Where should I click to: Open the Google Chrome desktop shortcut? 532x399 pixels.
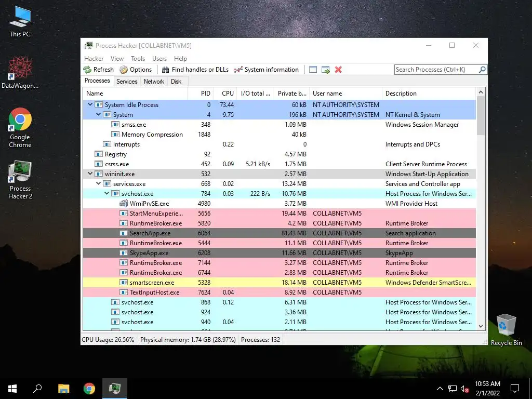[20, 128]
